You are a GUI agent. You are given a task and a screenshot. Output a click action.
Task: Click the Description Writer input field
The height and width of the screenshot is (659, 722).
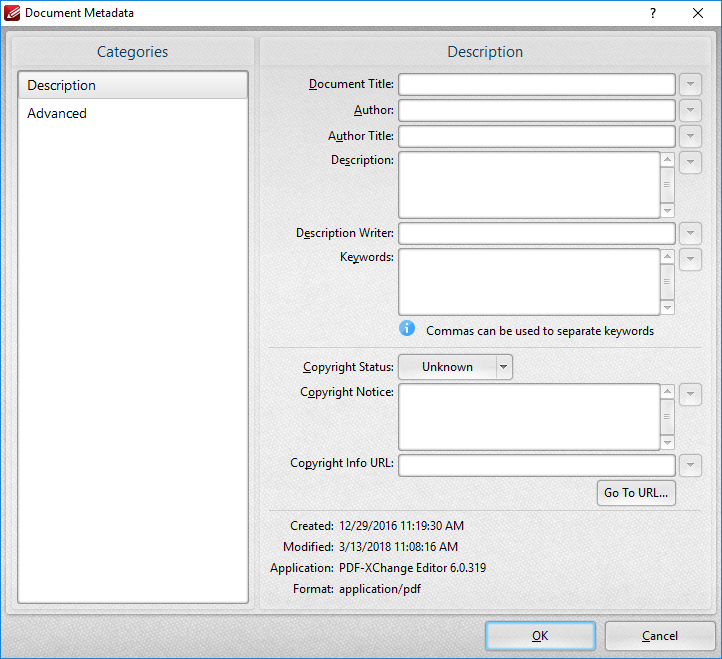coord(536,233)
